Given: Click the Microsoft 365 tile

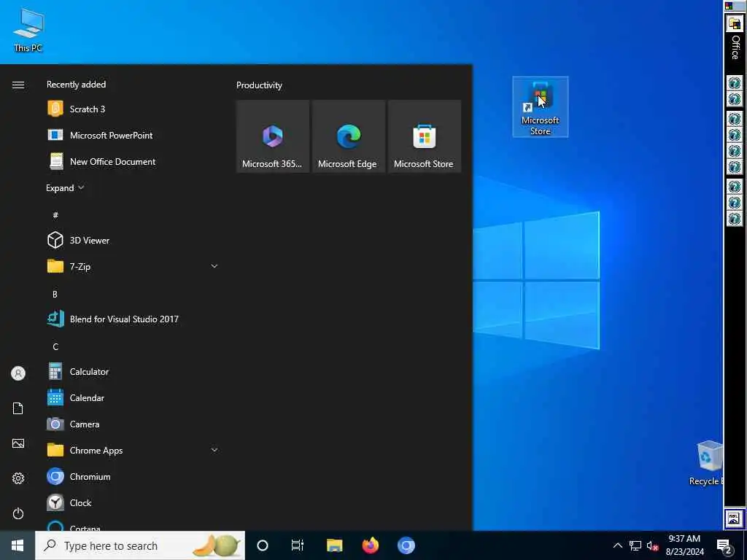Looking at the screenshot, I should click(273, 136).
